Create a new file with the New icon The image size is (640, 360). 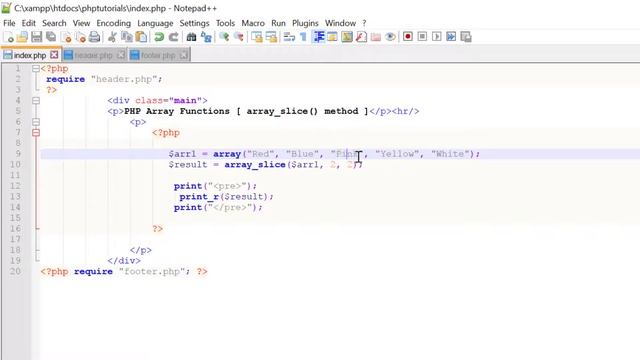8,37
